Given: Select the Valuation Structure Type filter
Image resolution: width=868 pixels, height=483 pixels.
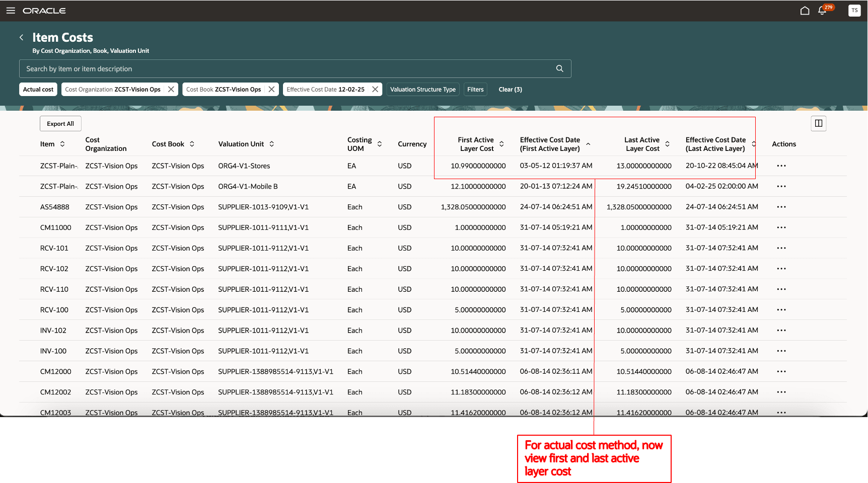Looking at the screenshot, I should 423,89.
